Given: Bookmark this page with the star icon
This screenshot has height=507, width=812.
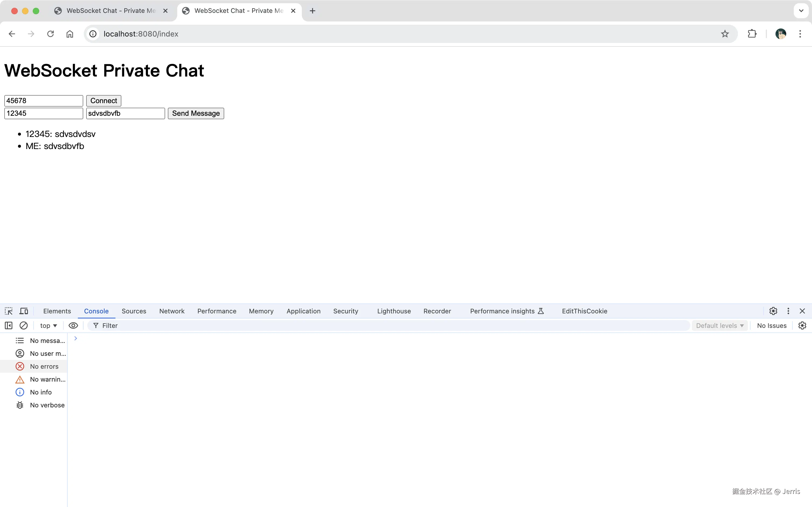Looking at the screenshot, I should [x=725, y=34].
